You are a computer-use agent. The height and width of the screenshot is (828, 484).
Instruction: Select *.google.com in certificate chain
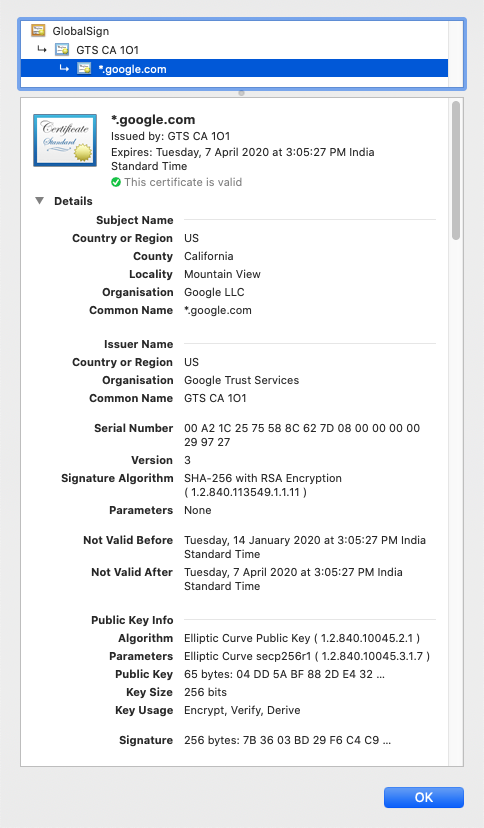coord(234,69)
